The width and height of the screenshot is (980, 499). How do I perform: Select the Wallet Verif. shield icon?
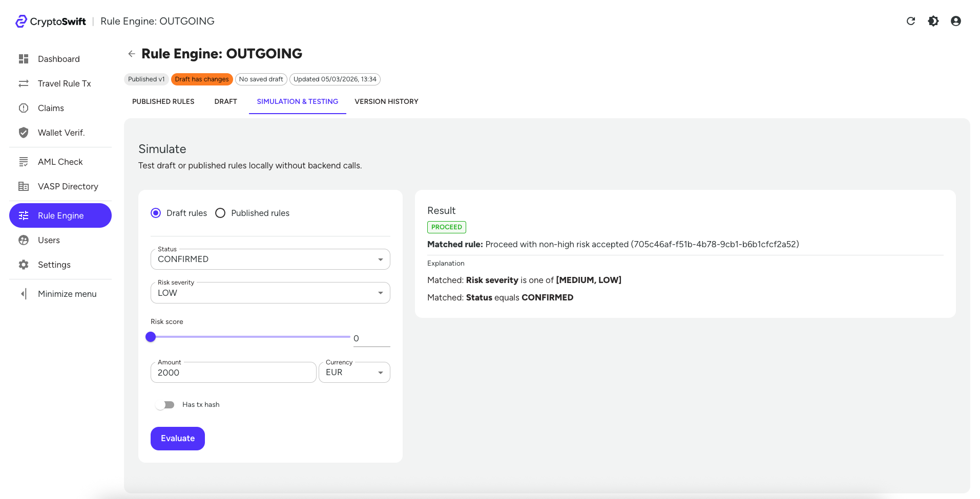coord(24,133)
